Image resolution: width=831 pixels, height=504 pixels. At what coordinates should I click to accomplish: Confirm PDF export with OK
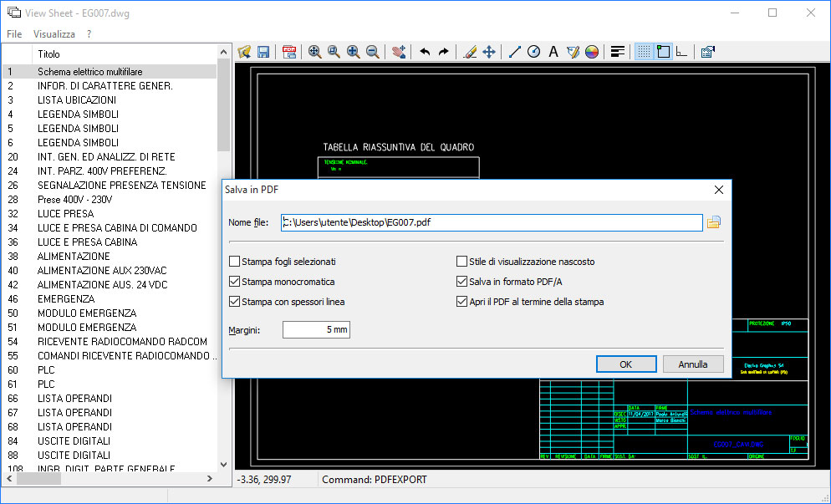coord(626,364)
